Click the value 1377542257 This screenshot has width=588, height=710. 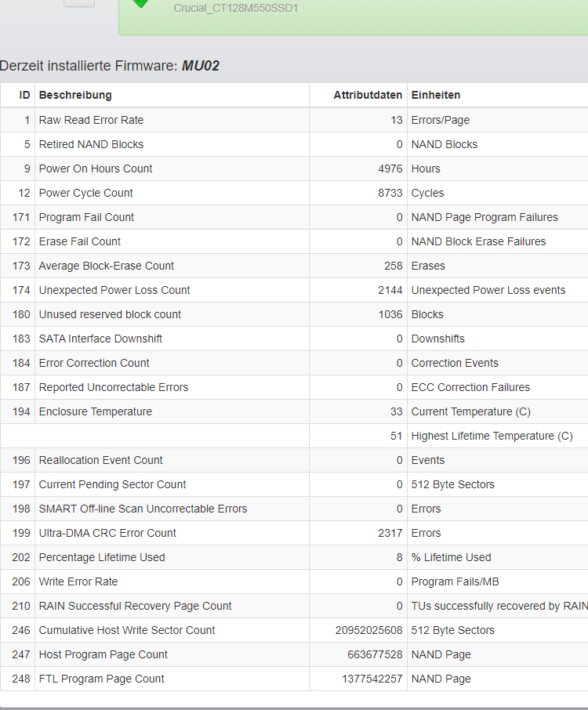372,679
